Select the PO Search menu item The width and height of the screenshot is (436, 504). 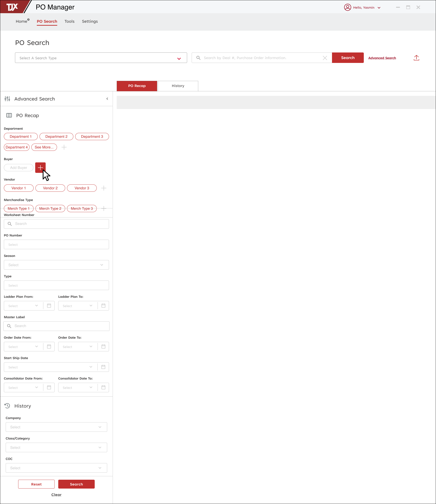pyautogui.click(x=47, y=21)
